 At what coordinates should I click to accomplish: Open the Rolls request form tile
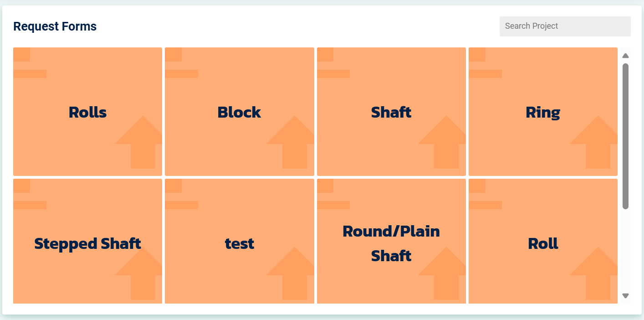[87, 112]
